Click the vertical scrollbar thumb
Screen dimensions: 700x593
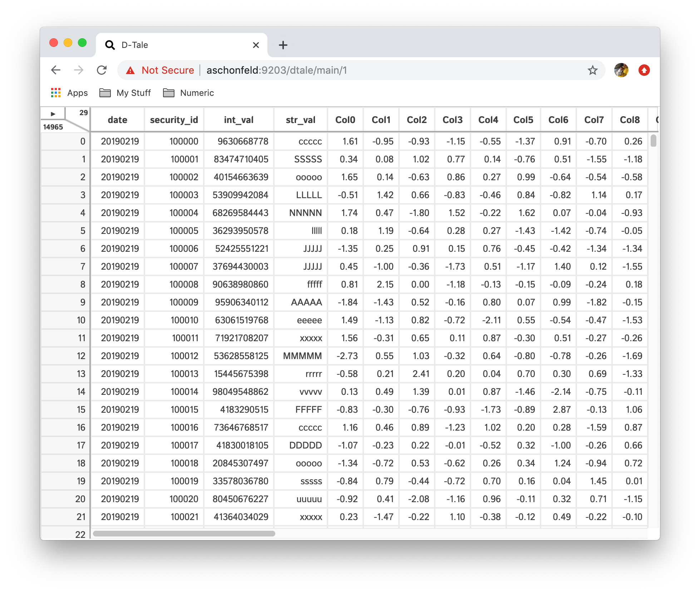[653, 141]
